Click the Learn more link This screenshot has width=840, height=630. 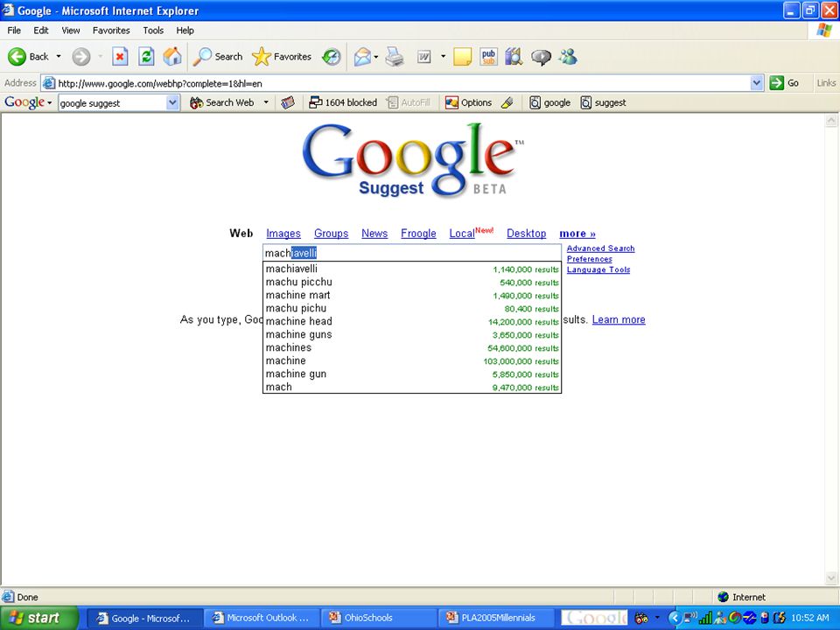[619, 320]
